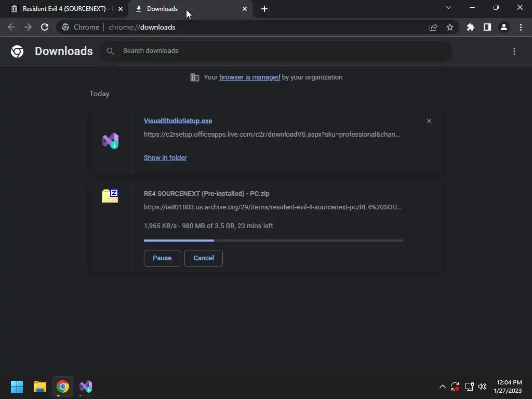Click the managed organization building icon
This screenshot has height=399, width=532.
click(x=195, y=77)
